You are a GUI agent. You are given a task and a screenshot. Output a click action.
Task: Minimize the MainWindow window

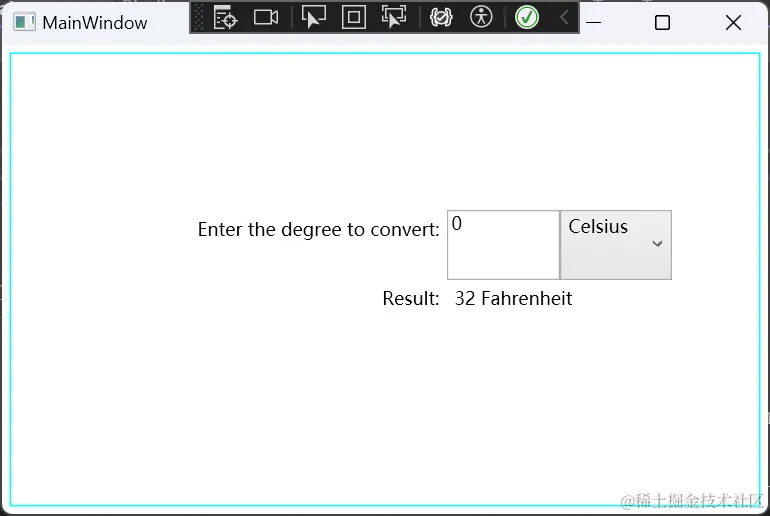[593, 23]
